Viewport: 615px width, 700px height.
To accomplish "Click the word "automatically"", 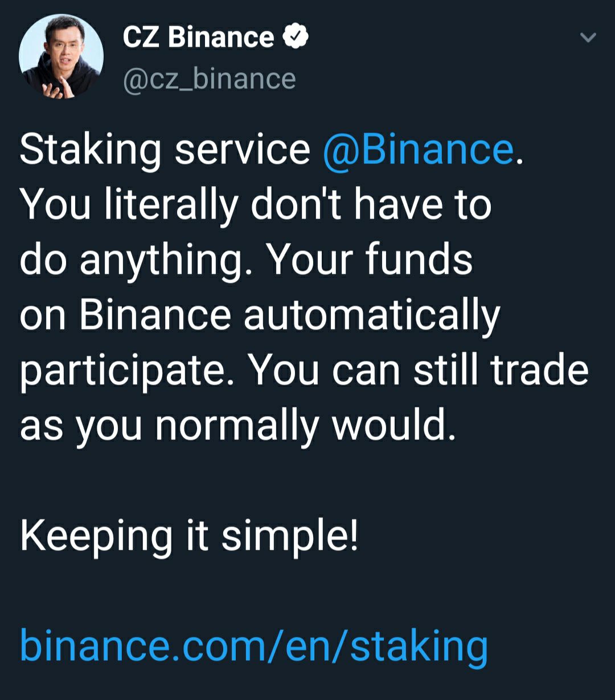I will pos(372,315).
